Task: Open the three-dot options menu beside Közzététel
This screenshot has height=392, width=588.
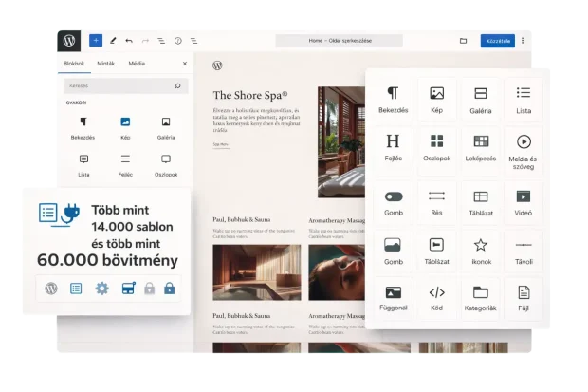Action: point(523,41)
